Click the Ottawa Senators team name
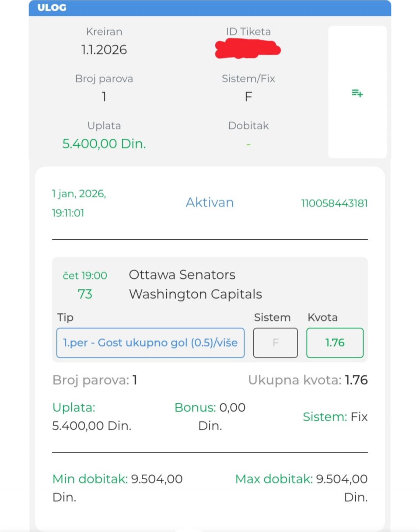The height and width of the screenshot is (532, 420). [182, 275]
